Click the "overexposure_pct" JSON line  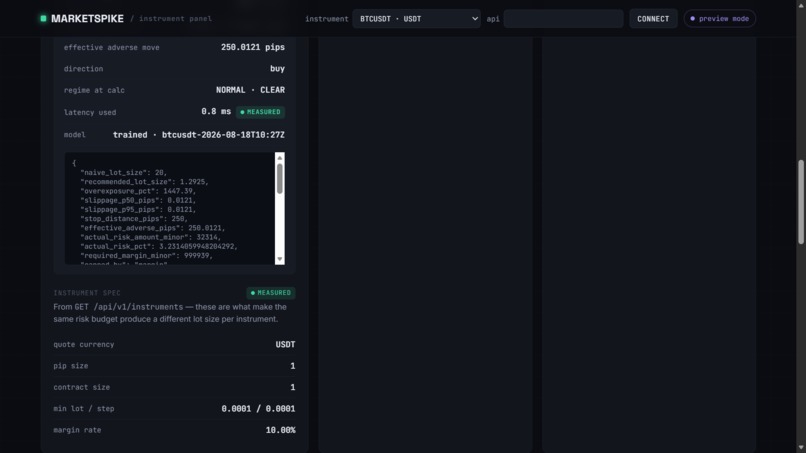[138, 191]
